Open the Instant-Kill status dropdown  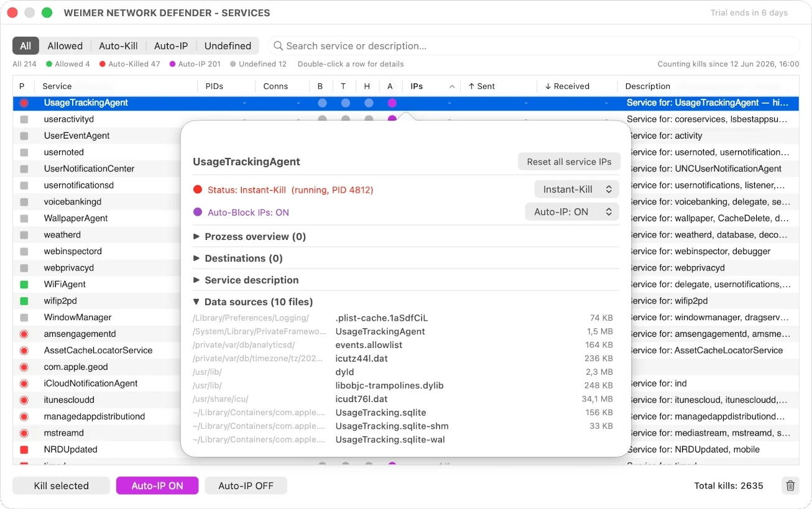coord(576,190)
